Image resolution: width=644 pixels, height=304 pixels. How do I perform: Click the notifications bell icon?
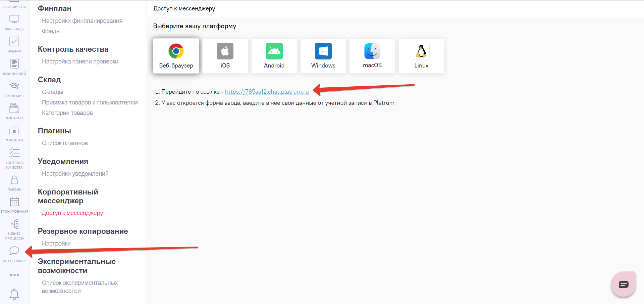(x=14, y=294)
